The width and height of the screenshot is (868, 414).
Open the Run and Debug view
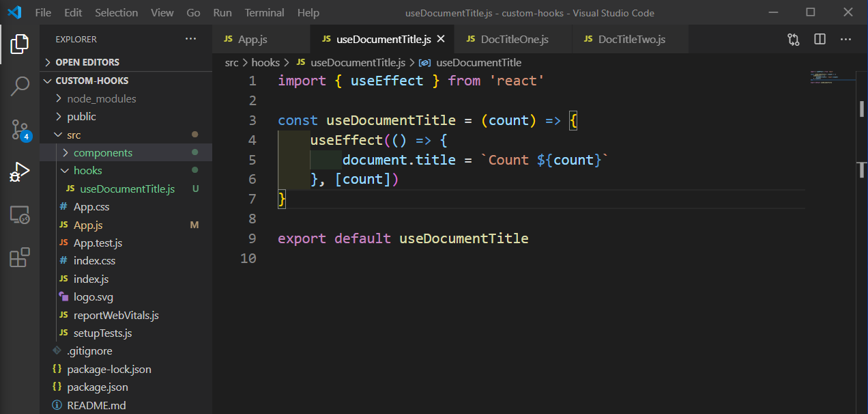[x=20, y=172]
